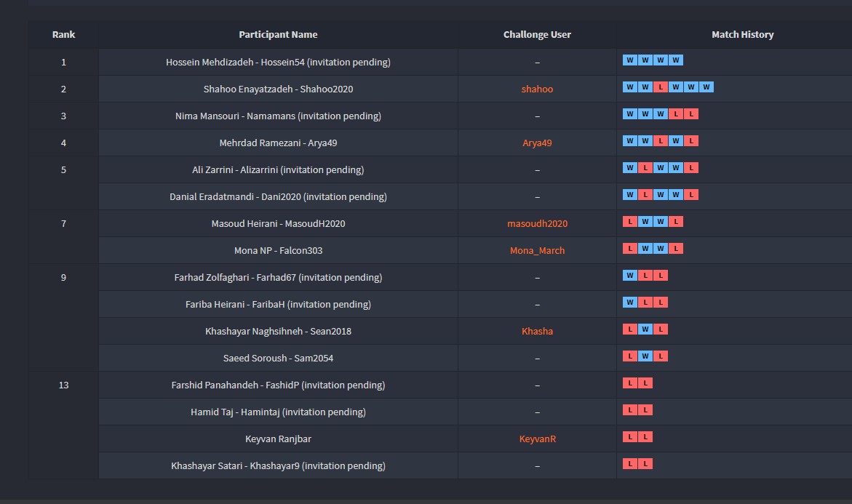Select the blue W badge in Sean2018's row
This screenshot has height=504, width=852.
click(645, 329)
